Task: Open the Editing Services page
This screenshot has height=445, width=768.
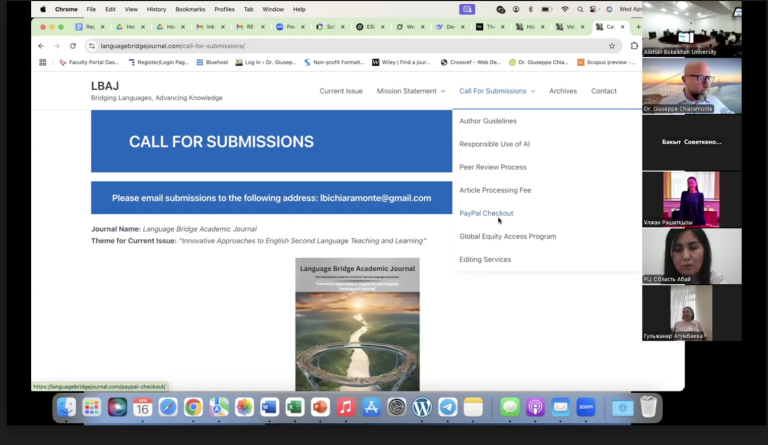Action: click(x=485, y=259)
